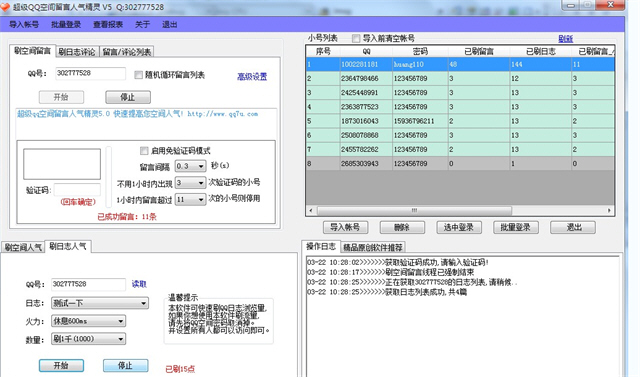
Task: Click the left arrow of account list scrollbar
Action: pos(311,211)
